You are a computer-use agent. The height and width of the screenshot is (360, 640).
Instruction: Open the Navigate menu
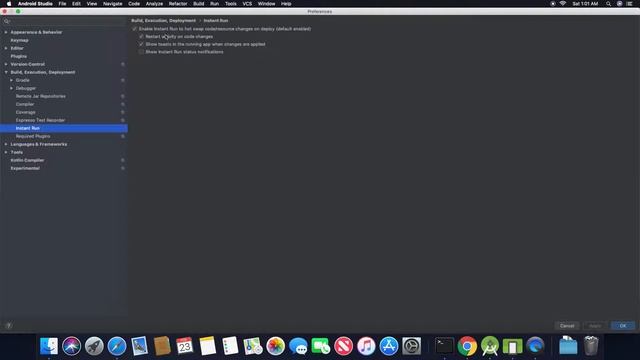pyautogui.click(x=112, y=4)
